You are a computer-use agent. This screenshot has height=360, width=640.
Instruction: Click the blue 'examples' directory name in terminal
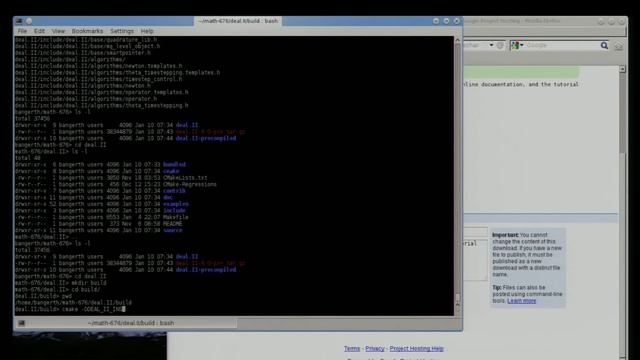[176, 204]
